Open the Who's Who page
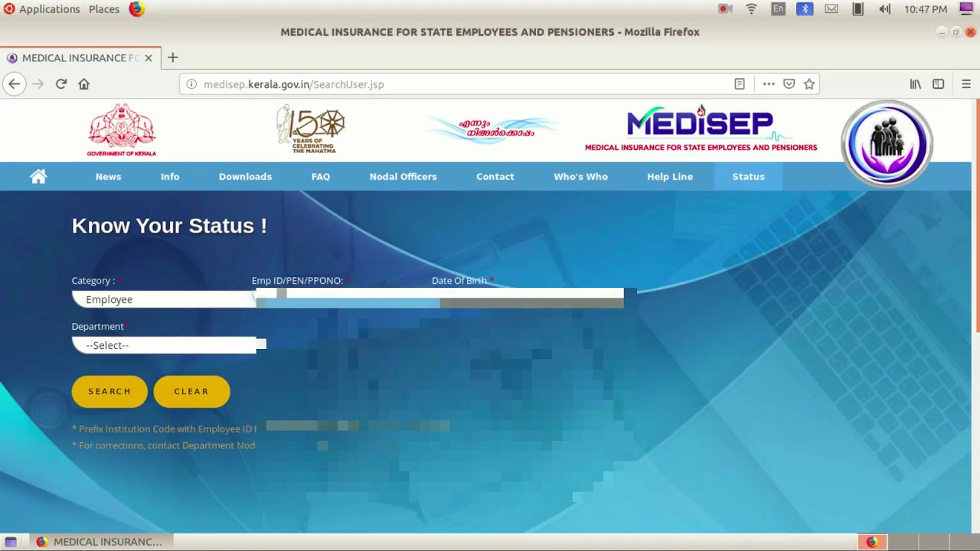This screenshot has width=980, height=551. click(x=581, y=177)
